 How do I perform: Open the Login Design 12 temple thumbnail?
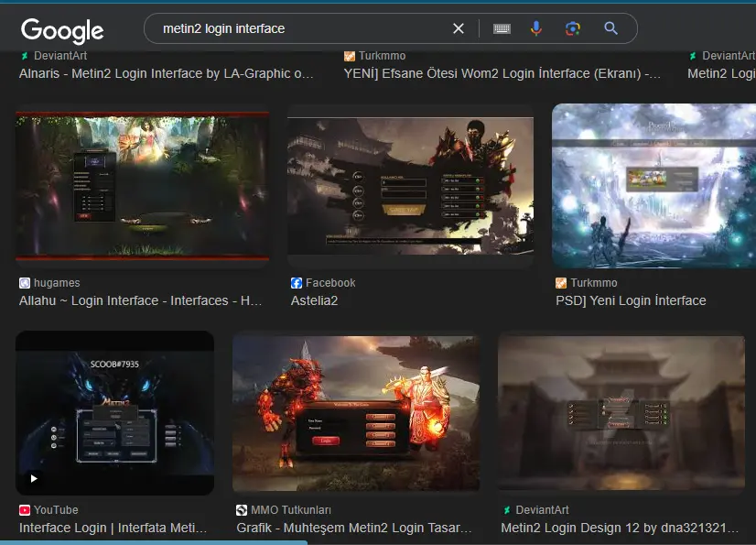pos(621,413)
